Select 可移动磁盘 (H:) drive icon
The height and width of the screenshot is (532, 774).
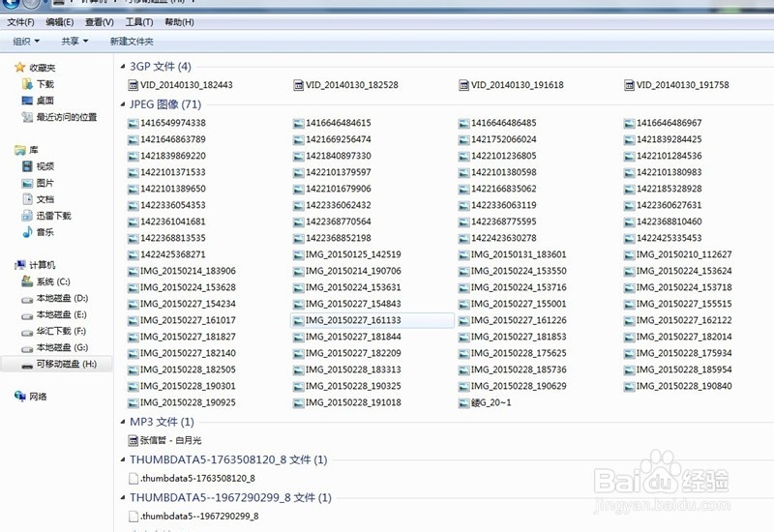tap(27, 366)
